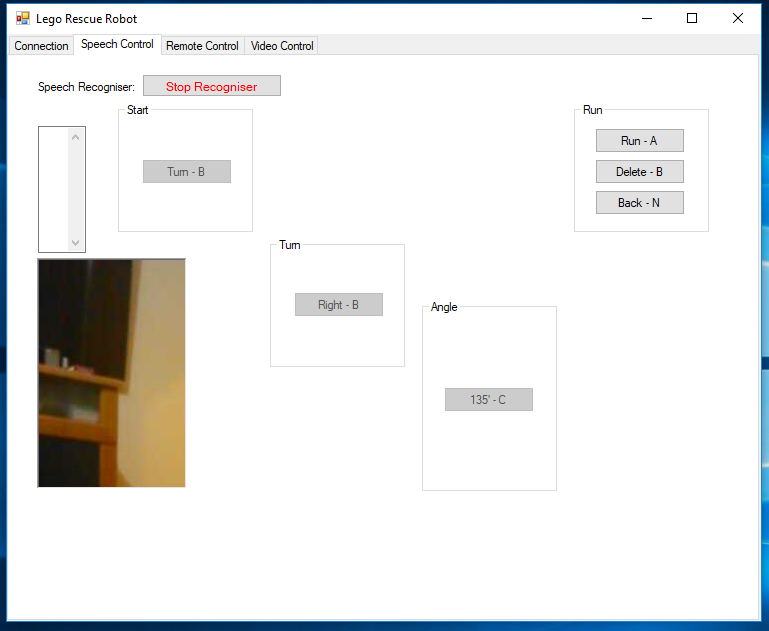Click the Turn - B button
The height and width of the screenshot is (631, 769).
pyautogui.click(x=186, y=171)
